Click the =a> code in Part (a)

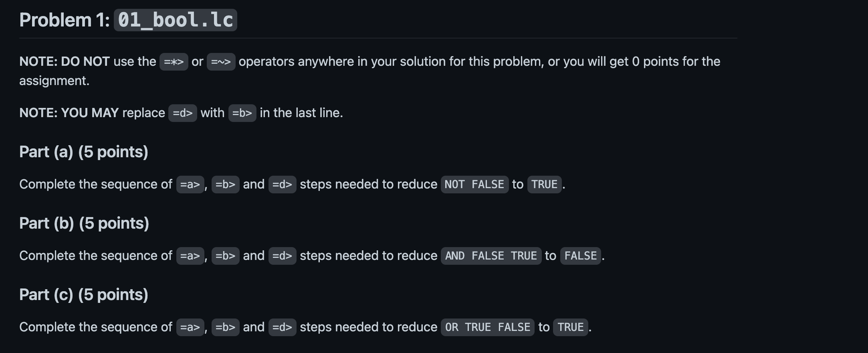pyautogui.click(x=190, y=185)
